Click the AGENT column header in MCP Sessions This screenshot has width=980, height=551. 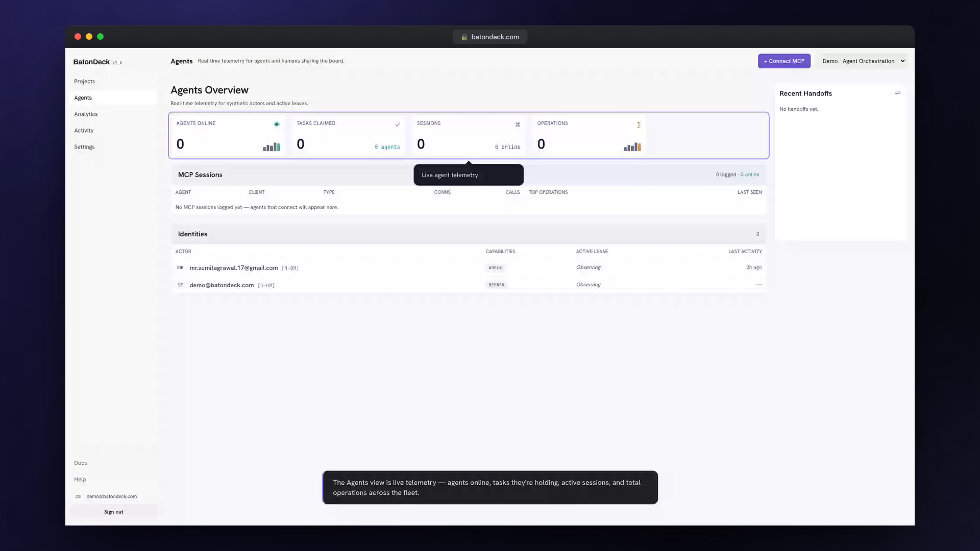pyautogui.click(x=183, y=192)
